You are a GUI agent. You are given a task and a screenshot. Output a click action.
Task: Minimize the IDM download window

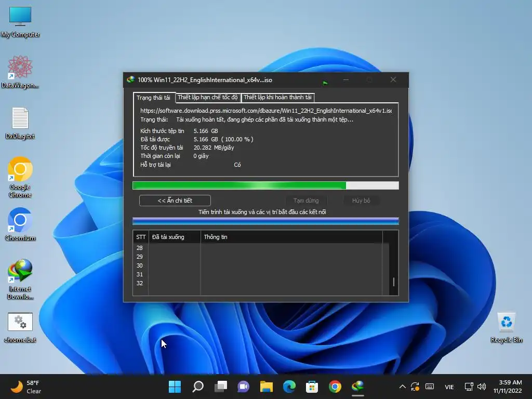345,79
